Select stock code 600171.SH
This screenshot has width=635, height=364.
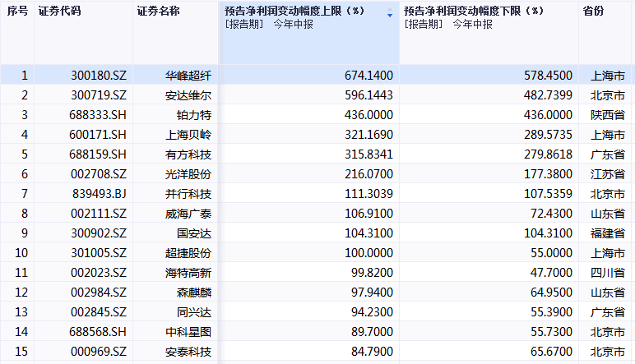click(98, 134)
